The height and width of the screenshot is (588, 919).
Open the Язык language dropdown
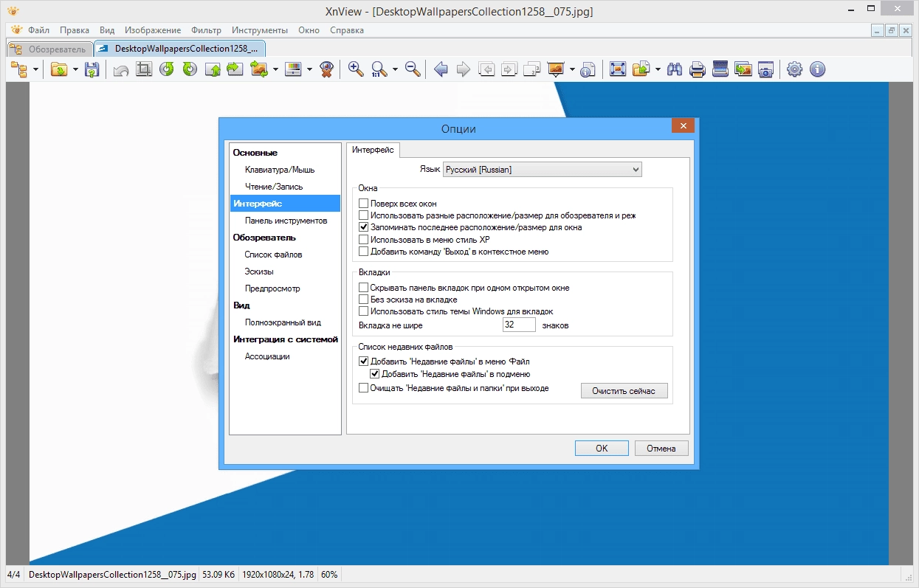pos(543,170)
